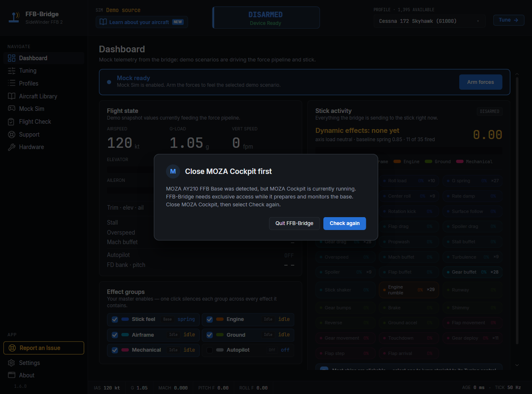Viewport: 532px width, 394px height.
Task: Click the Dashboard vertical scrollbar
Action: (517, 210)
